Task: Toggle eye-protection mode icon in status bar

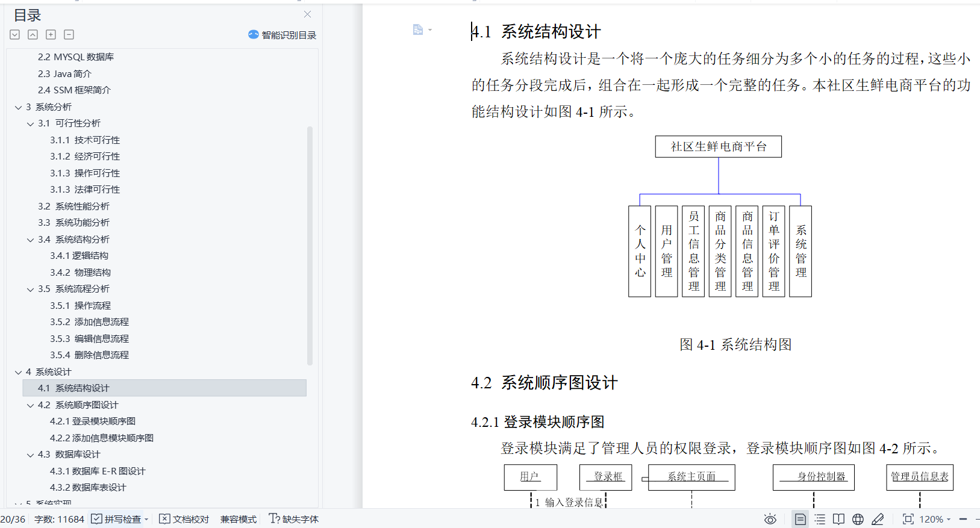Action: [770, 519]
